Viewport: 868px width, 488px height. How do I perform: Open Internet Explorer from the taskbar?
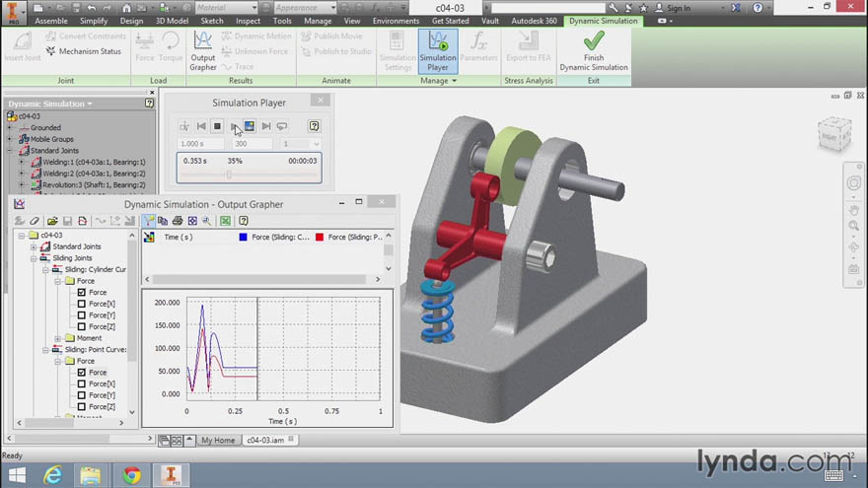pos(53,475)
